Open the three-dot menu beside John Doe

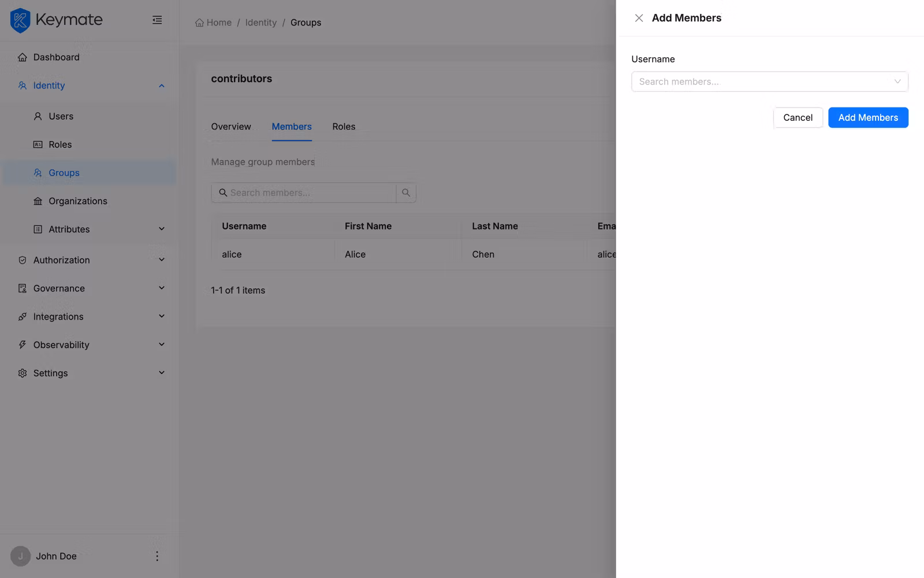[x=157, y=556]
